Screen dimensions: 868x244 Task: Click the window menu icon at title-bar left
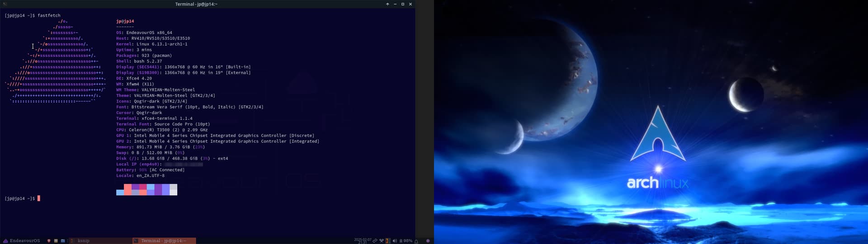[x=5, y=4]
